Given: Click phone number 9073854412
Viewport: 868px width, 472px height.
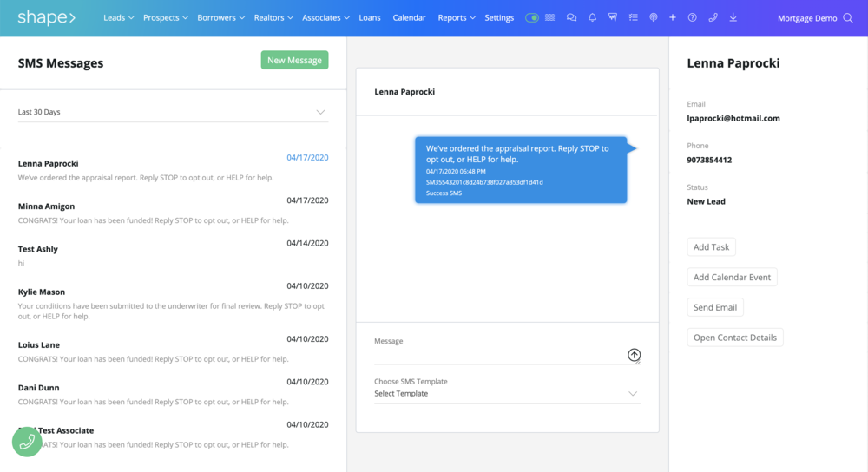Looking at the screenshot, I should tap(709, 160).
